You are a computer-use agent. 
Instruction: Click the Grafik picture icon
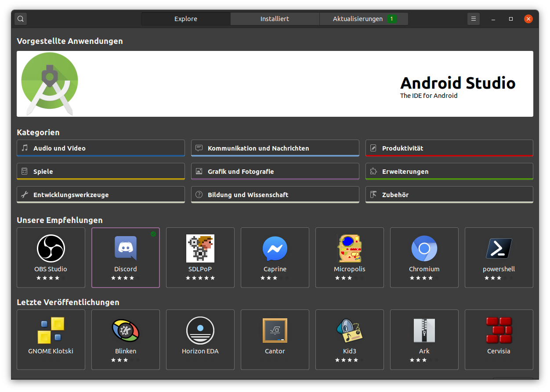199,171
